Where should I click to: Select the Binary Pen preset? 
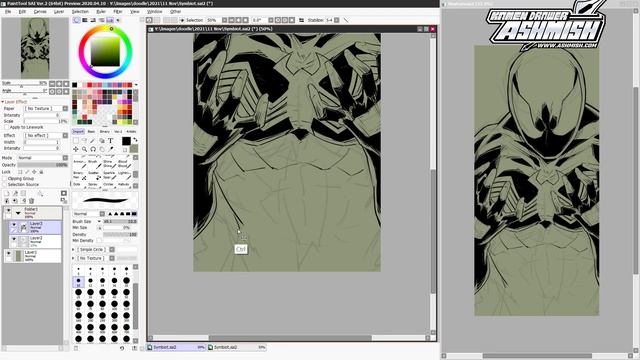point(79,176)
